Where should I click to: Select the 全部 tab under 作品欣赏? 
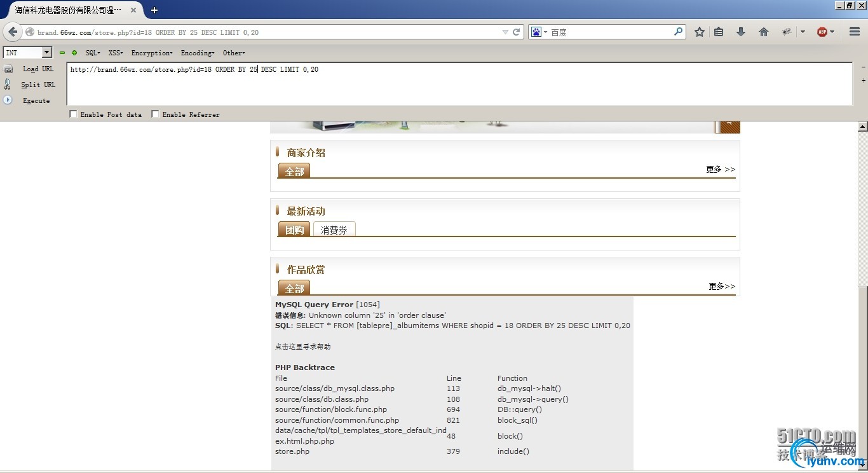(294, 288)
